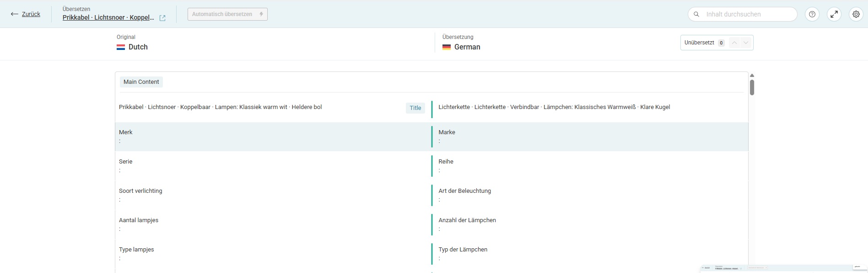
Task: Click the help question mark icon
Action: 812,14
